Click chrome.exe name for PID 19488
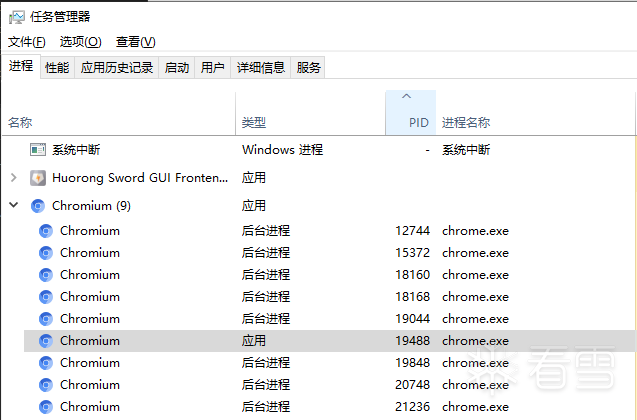 [x=475, y=341]
